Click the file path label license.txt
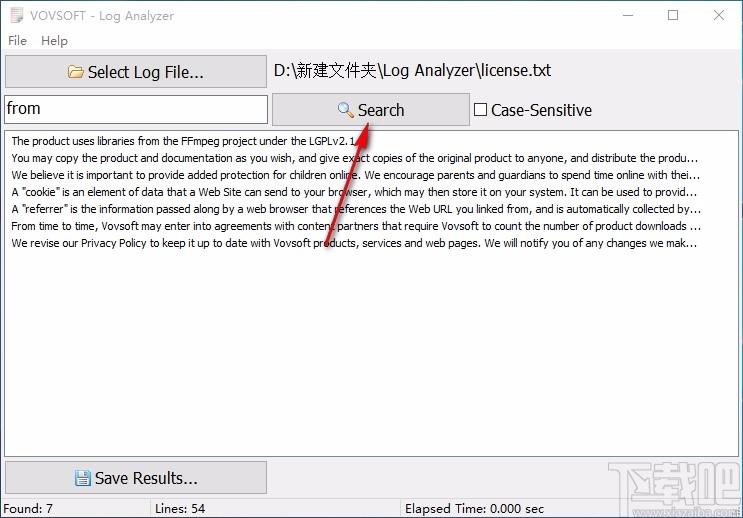743x518 pixels. pyautogui.click(x=412, y=71)
